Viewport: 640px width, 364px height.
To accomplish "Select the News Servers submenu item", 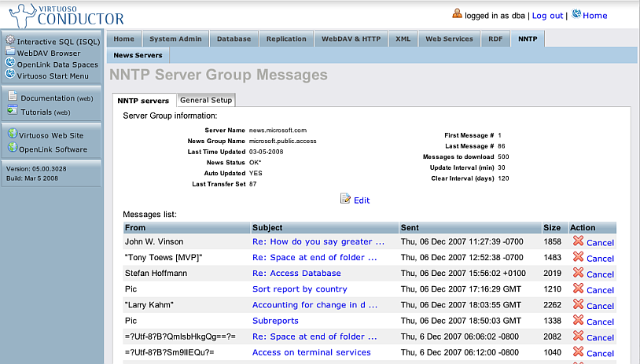I will coord(138,56).
